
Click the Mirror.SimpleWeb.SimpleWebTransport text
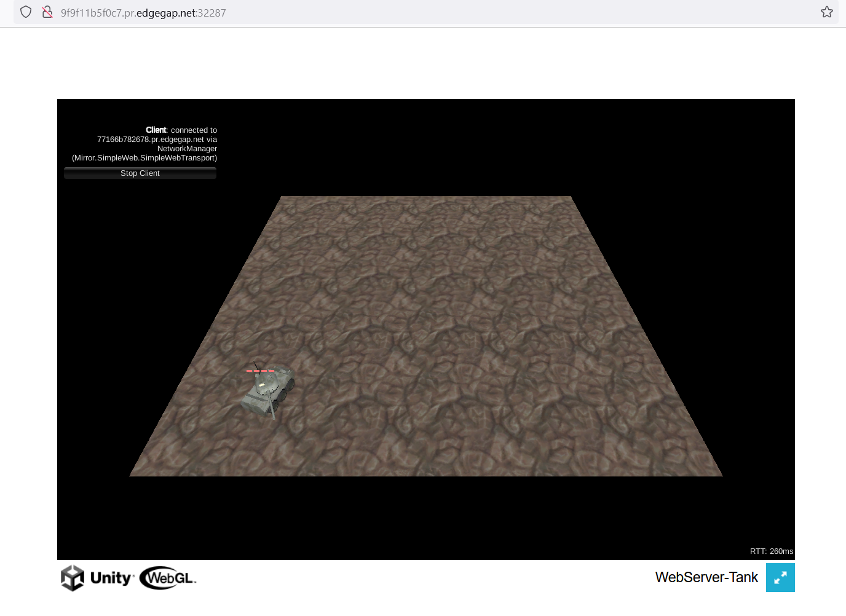tap(144, 158)
